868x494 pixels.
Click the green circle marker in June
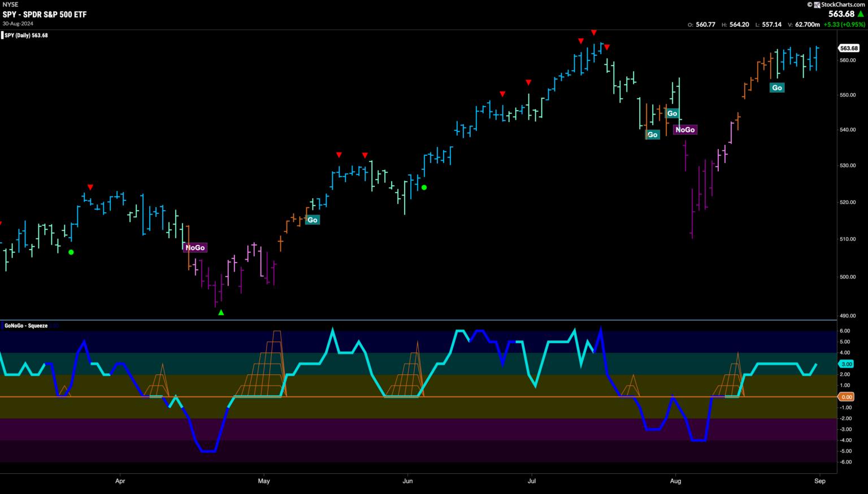click(x=424, y=187)
